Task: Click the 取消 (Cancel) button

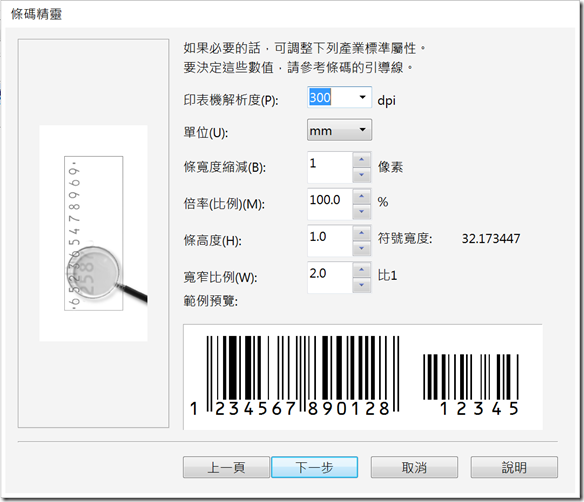Action: coord(414,467)
